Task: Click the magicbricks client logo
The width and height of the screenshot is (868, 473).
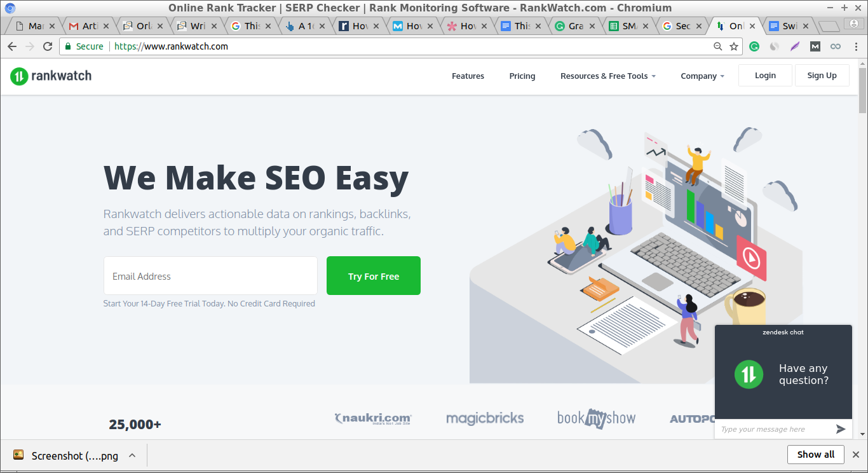Action: 485,418
